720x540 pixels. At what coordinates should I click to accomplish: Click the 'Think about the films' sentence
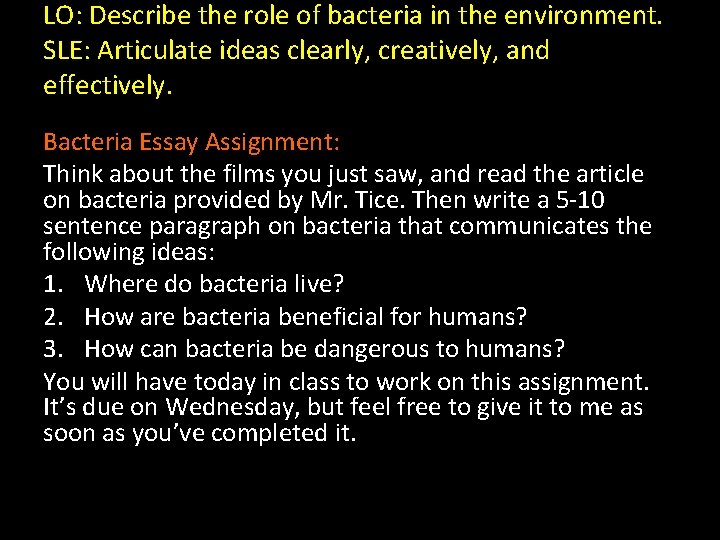pyautogui.click(x=343, y=175)
